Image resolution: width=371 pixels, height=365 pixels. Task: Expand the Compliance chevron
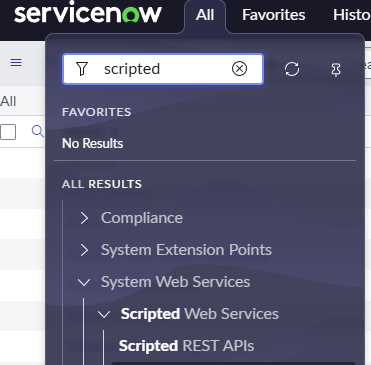tap(84, 218)
